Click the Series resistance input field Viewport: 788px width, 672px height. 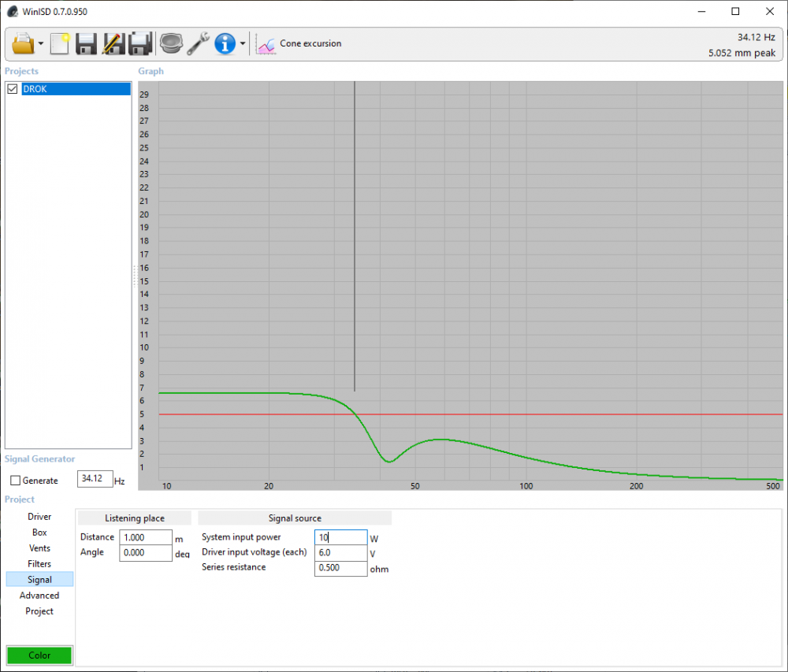[x=340, y=568]
